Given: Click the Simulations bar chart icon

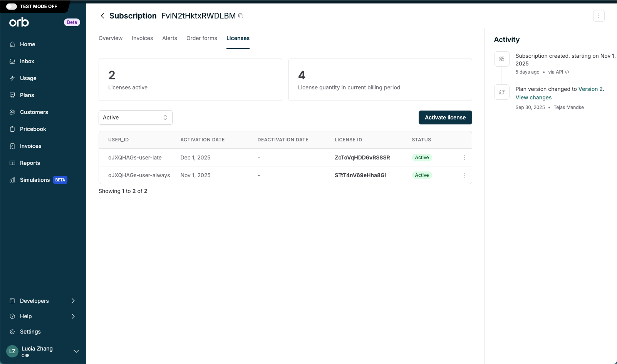Looking at the screenshot, I should 12,180.
